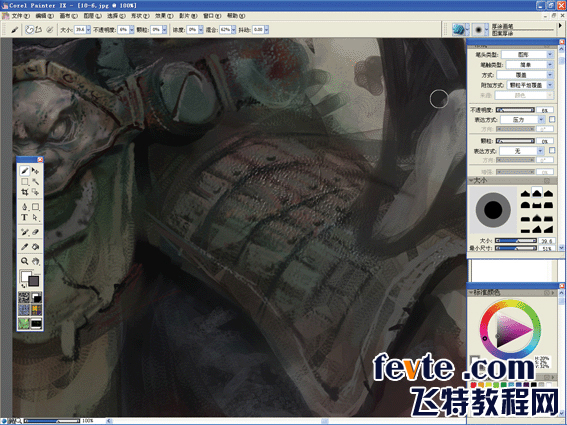Open the grain 颗粒 dropdown on the property bar

pyautogui.click(x=165, y=30)
